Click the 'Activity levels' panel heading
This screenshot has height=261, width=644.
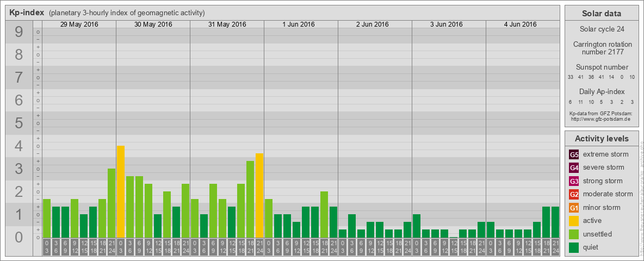602,139
